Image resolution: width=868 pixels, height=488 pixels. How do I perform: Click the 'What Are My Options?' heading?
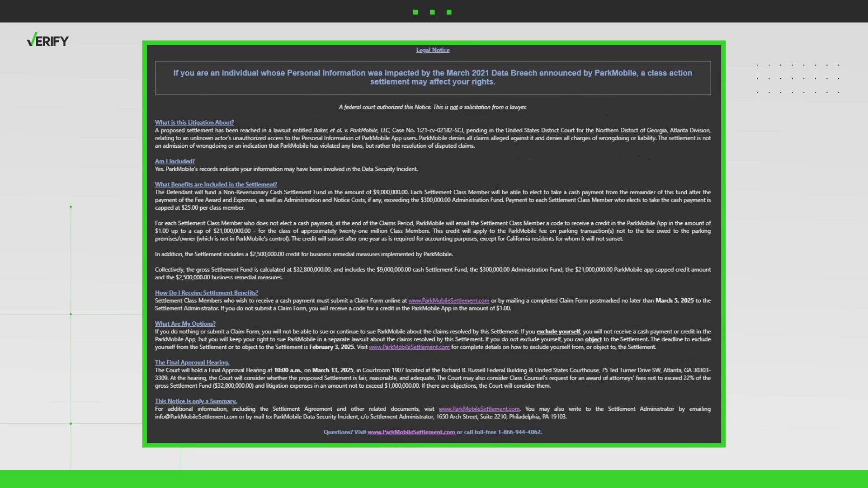tap(185, 324)
